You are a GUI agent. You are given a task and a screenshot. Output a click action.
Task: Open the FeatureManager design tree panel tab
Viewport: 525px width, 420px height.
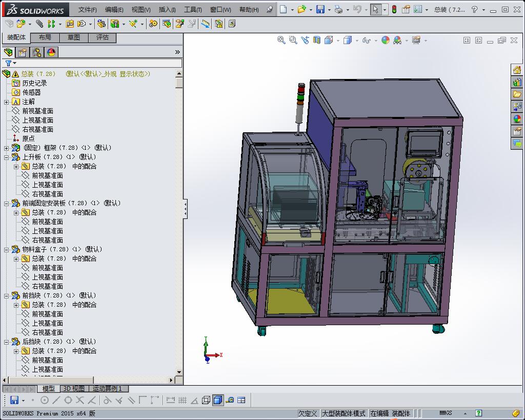(x=8, y=52)
